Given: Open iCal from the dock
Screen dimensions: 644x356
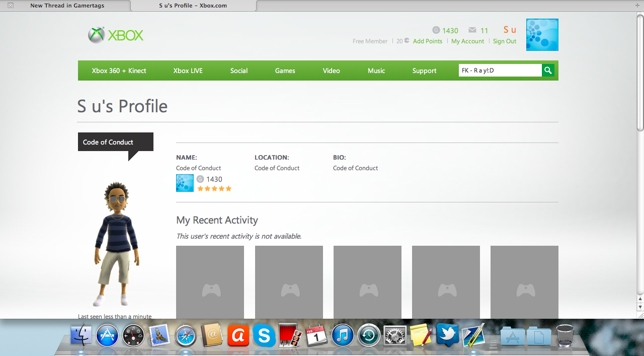Looking at the screenshot, I should coord(316,335).
